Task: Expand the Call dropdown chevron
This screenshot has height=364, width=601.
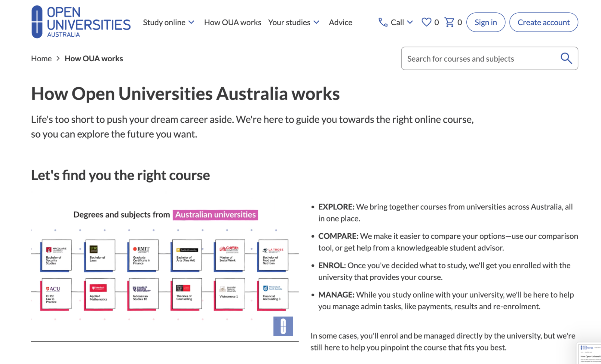Action: [410, 23]
